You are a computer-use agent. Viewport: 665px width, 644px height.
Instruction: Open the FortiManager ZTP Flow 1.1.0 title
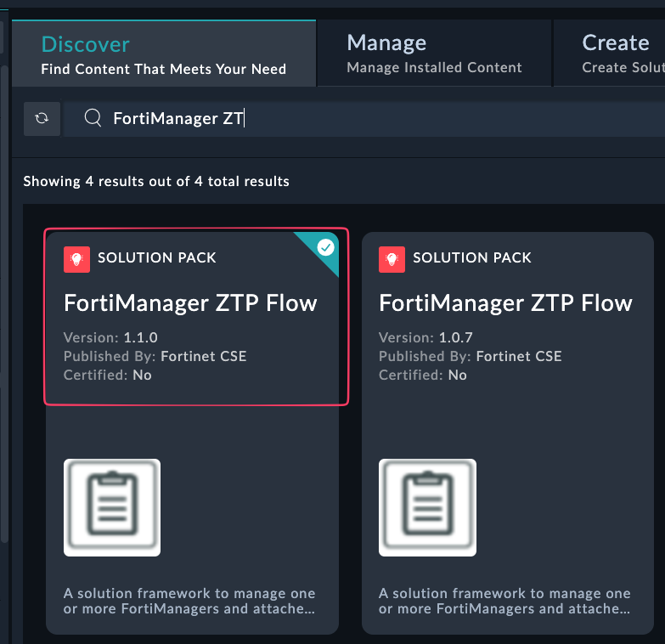click(x=190, y=303)
